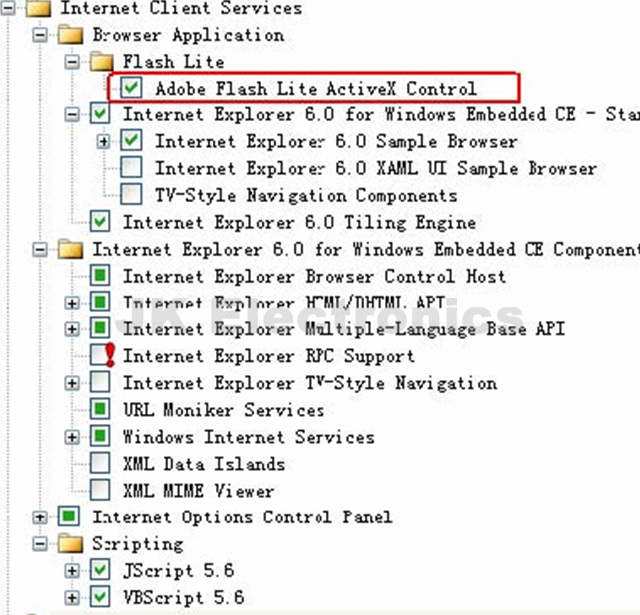Screen dimensions: 640x615
Task: Uncheck JScript 5.6 checkbox
Action: pos(100,570)
